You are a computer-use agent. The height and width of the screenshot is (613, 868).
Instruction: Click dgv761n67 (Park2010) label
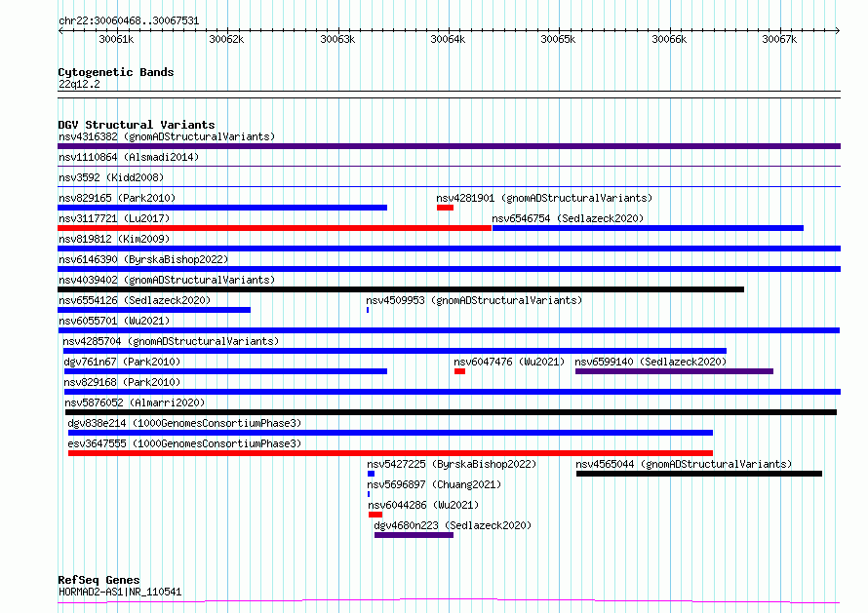[122, 362]
